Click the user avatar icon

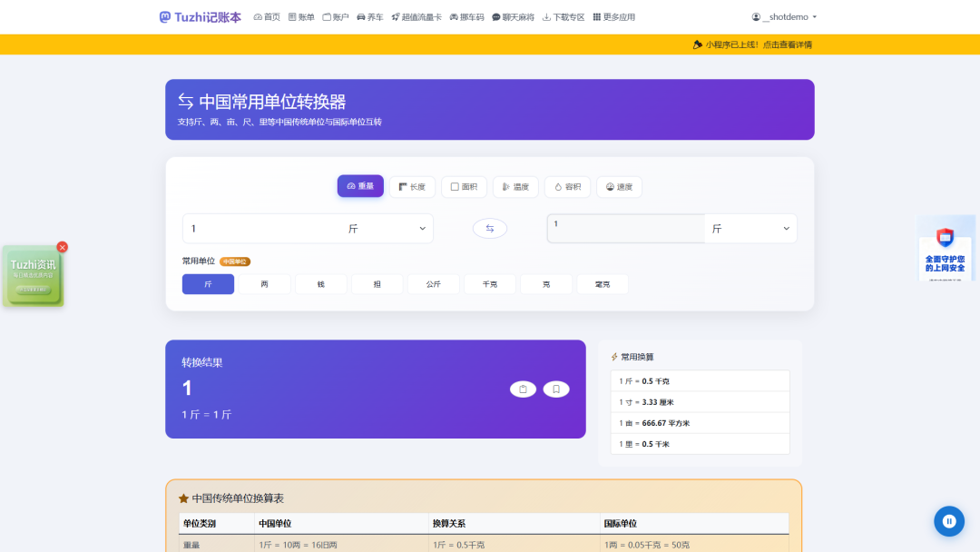(756, 17)
